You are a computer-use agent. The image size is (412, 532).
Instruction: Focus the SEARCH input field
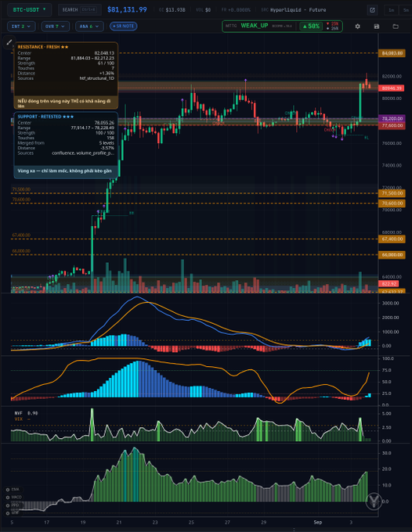point(80,10)
